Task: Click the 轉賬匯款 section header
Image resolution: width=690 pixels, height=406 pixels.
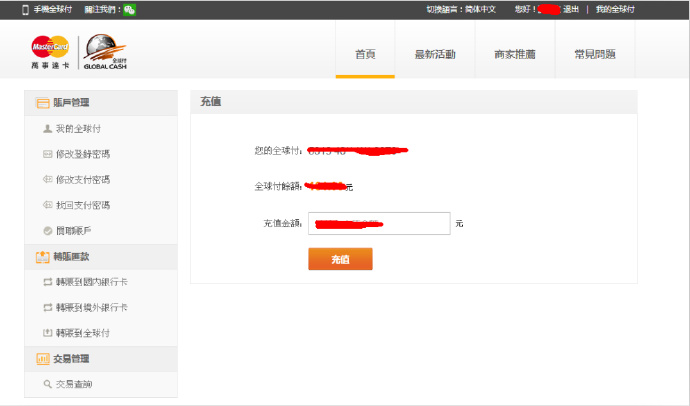Action: tap(101, 257)
